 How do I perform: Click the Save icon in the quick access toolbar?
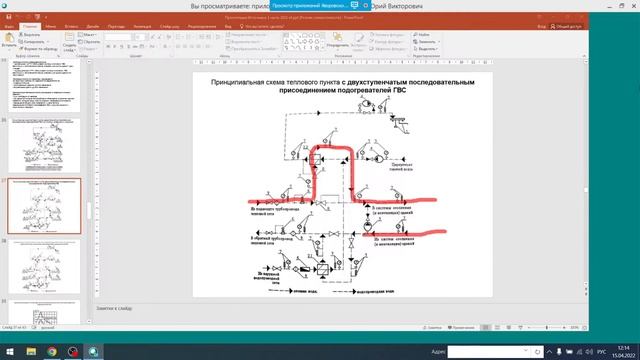pyautogui.click(x=9, y=17)
